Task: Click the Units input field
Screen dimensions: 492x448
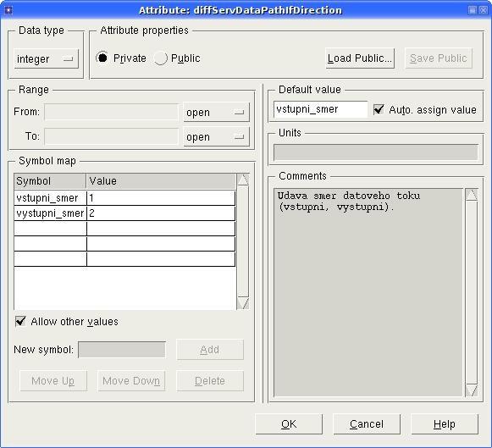Action: pyautogui.click(x=376, y=152)
